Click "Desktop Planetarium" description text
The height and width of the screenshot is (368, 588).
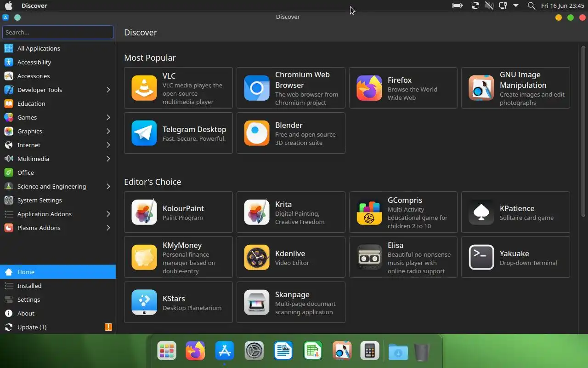click(x=192, y=308)
